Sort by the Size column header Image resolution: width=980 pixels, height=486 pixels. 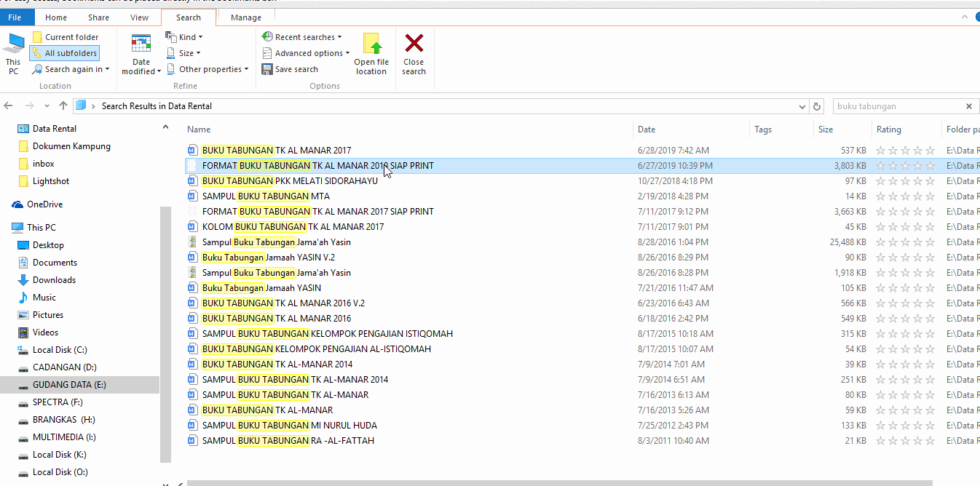coord(826,130)
